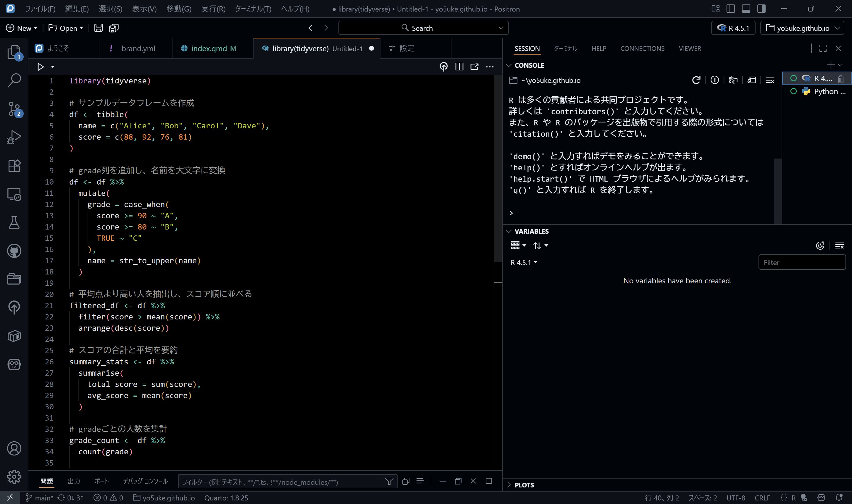Open the HELP panel tab
Screen dimensions: 852x504
tap(599, 49)
